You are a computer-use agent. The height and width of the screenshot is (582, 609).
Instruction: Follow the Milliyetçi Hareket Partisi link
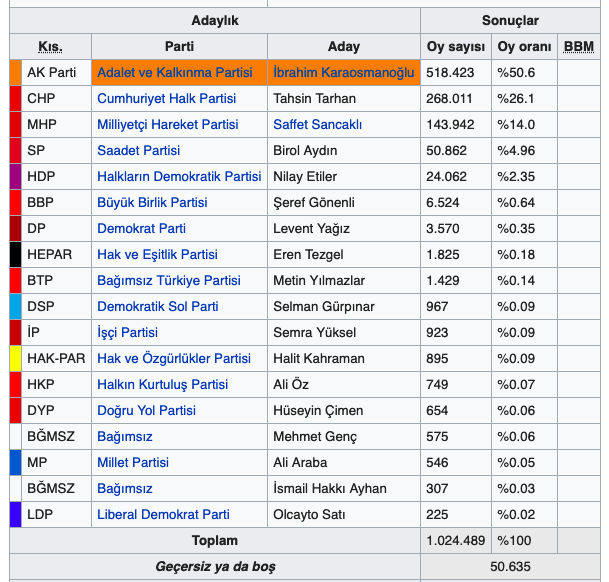tap(167, 125)
